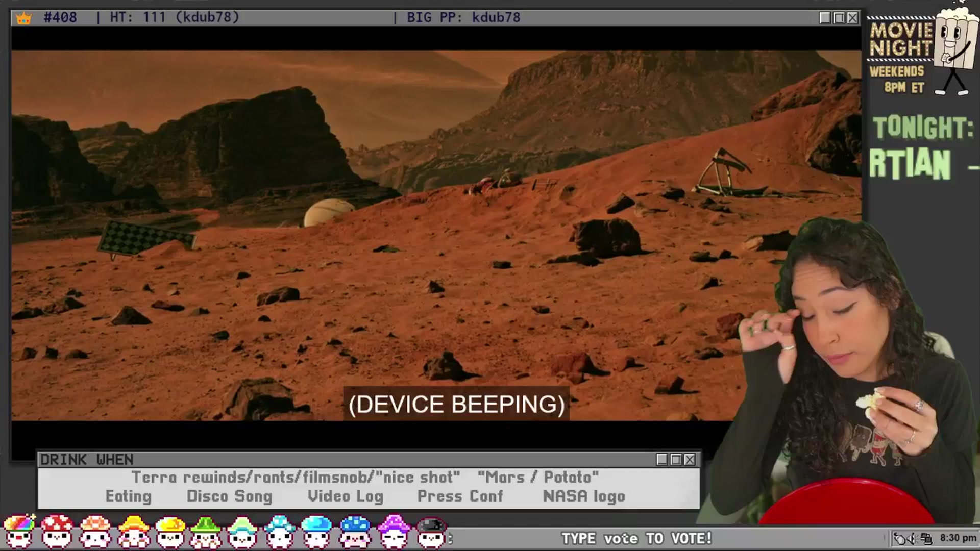Minimize the movie player window
Screen dimensions: 980x551
[825, 18]
